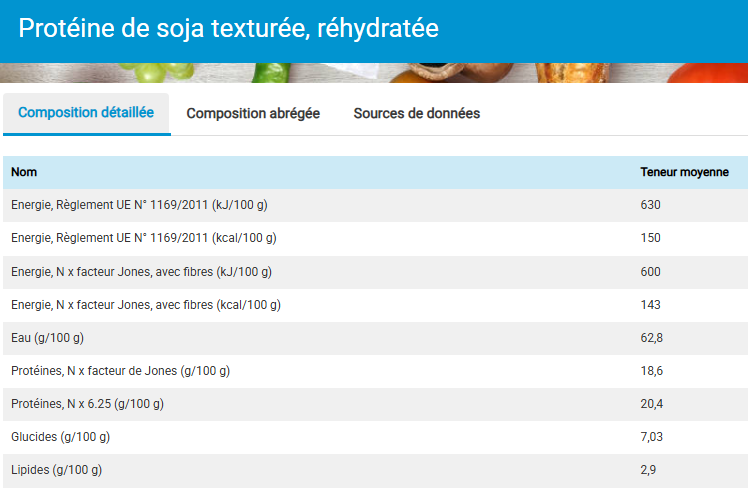
Task: Select 'Energie, N x facteur Jones, avec fibres (kJ/100 g)'
Action: [141, 272]
